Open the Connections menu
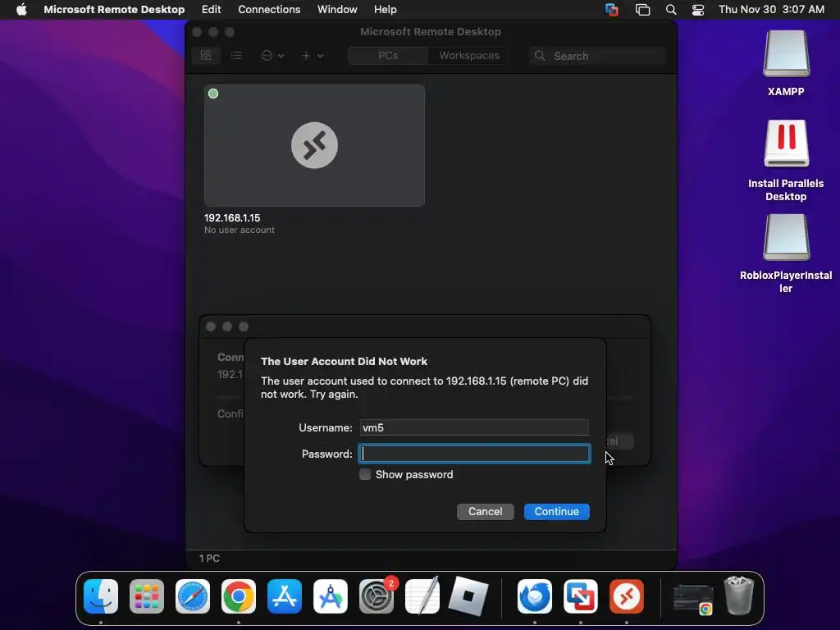This screenshot has width=840, height=630. 269,10
